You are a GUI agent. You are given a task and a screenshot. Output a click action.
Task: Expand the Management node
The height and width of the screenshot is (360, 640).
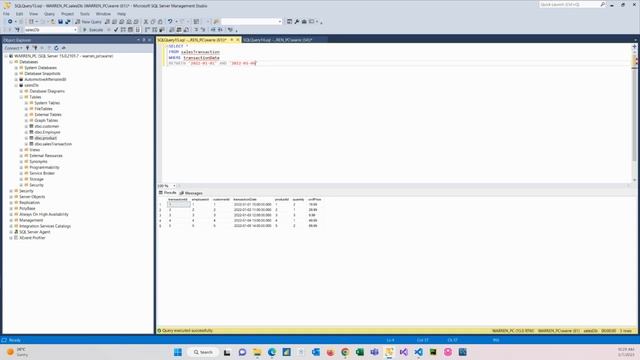[x=11, y=220]
